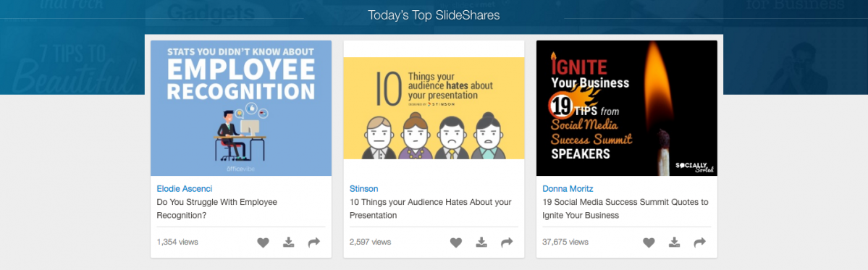The width and height of the screenshot is (868, 270).
Task: Share the Employee Recognition slideshare
Action: 314,242
